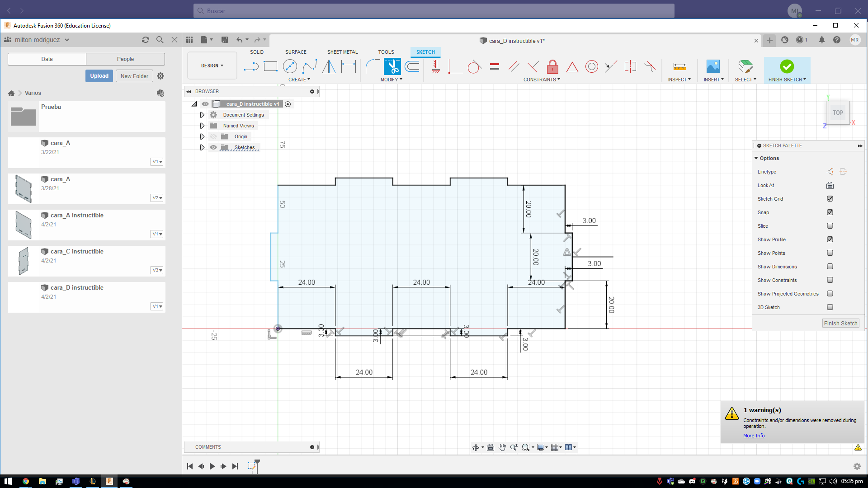
Task: Switch to the SOLID tab
Action: [257, 52]
